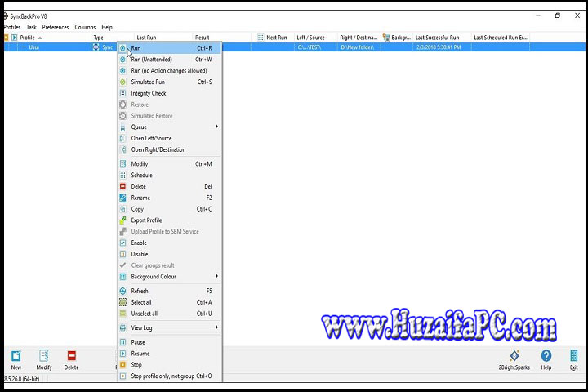The width and height of the screenshot is (588, 392).
Task: Click the Open Left/Source icon
Action: [x=122, y=138]
